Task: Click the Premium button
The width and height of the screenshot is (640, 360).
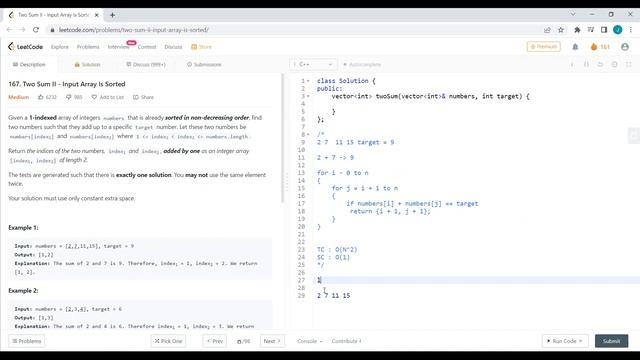Action: tap(543, 47)
